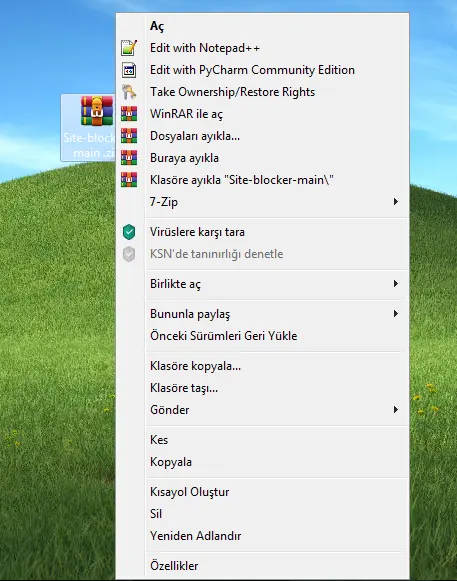Click the green Kaspersky shield icon
This screenshot has width=457, height=581.
[129, 232]
